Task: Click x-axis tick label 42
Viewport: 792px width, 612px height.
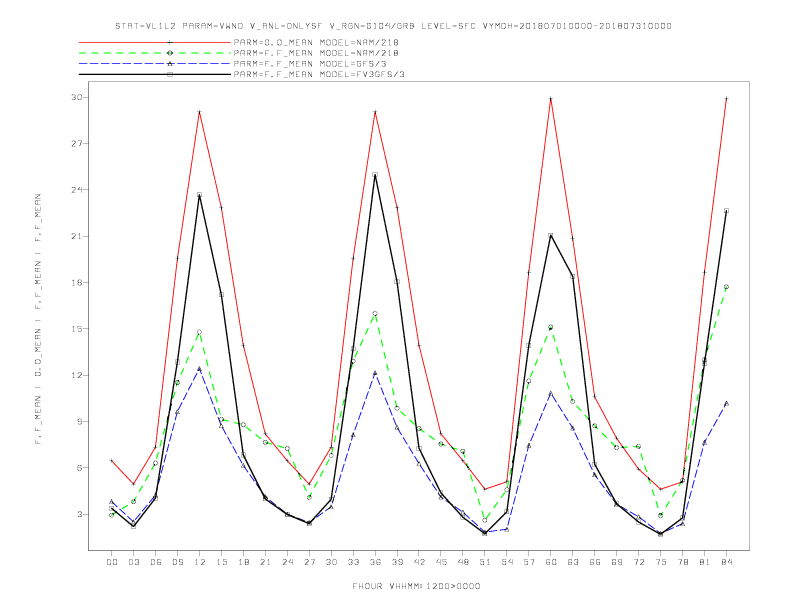Action: pos(419,562)
